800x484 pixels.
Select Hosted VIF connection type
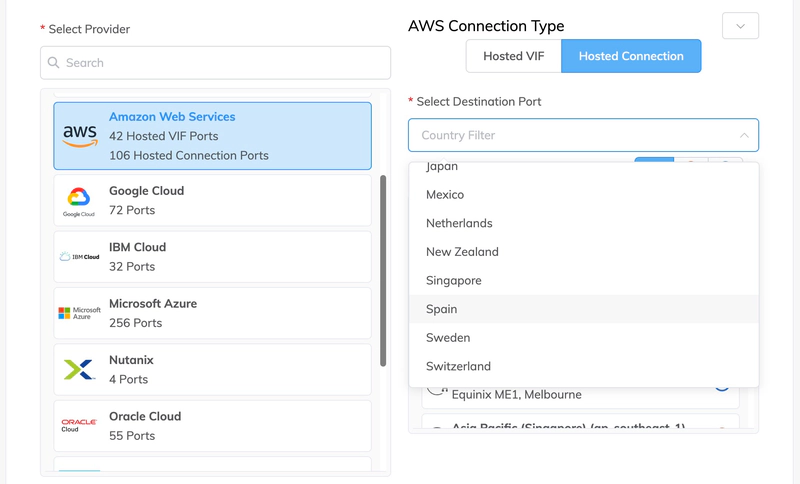pos(514,56)
